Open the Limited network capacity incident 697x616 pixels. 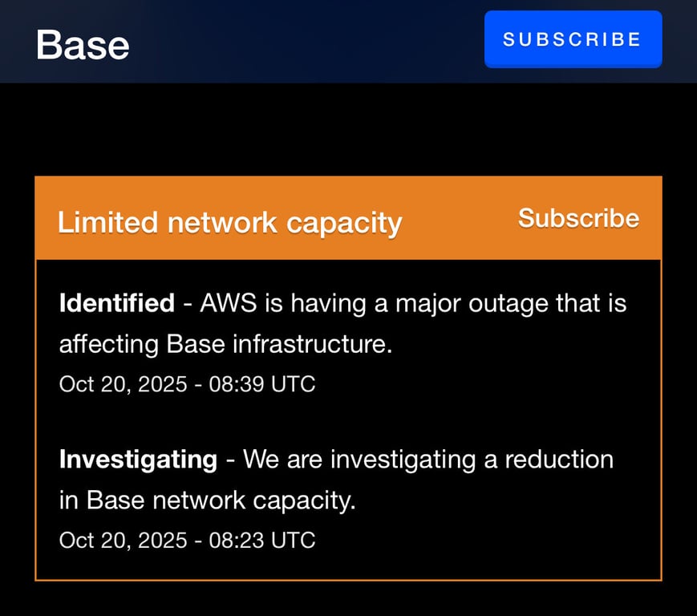230,223
